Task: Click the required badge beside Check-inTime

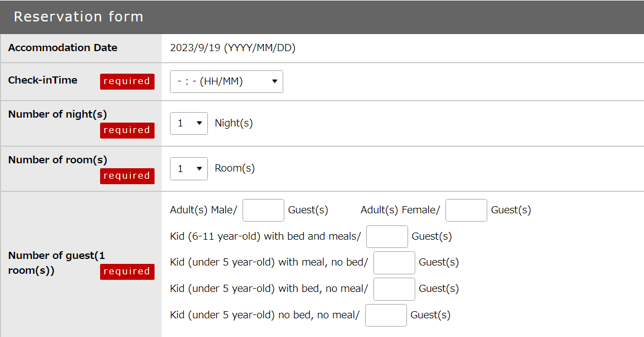Action: (x=127, y=81)
